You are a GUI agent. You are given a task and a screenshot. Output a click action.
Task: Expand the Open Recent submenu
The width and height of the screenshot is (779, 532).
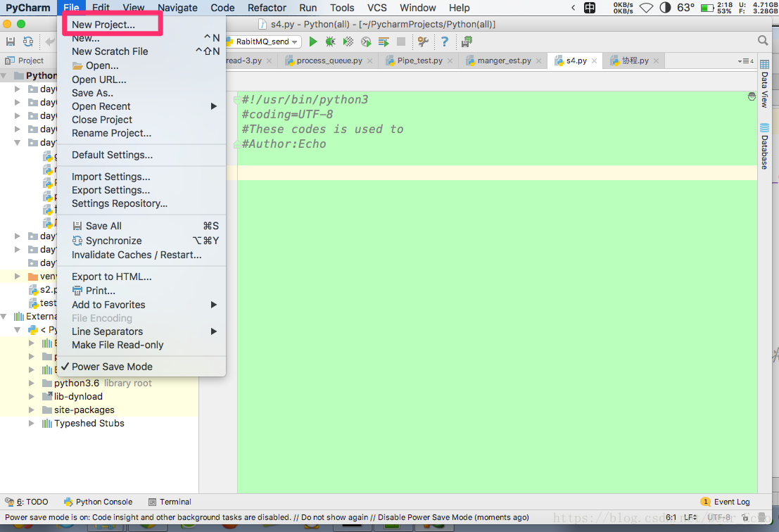tap(141, 106)
